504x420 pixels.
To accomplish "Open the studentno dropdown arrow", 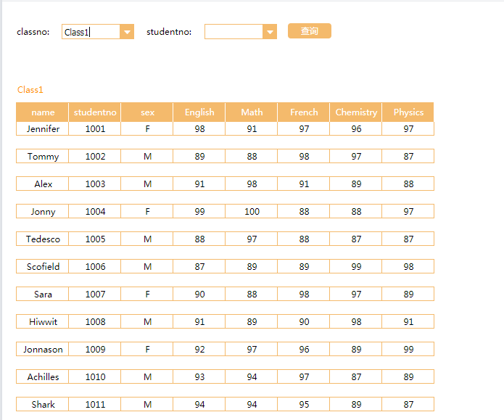I will point(270,32).
